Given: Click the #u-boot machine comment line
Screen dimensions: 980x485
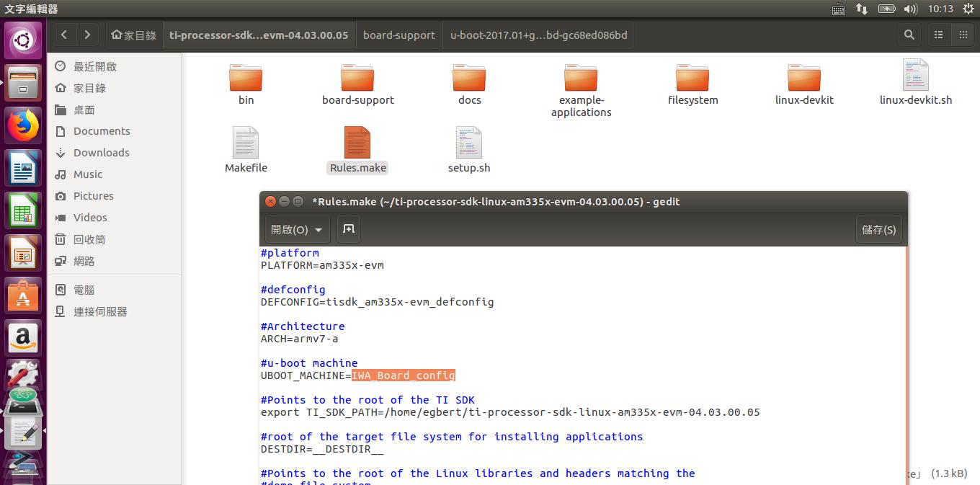Looking at the screenshot, I should (309, 363).
